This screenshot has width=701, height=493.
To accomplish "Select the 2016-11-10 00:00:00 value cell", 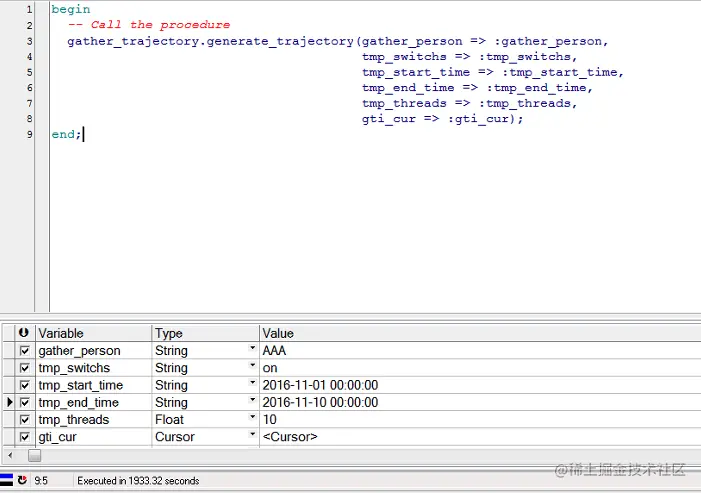I will coord(480,403).
